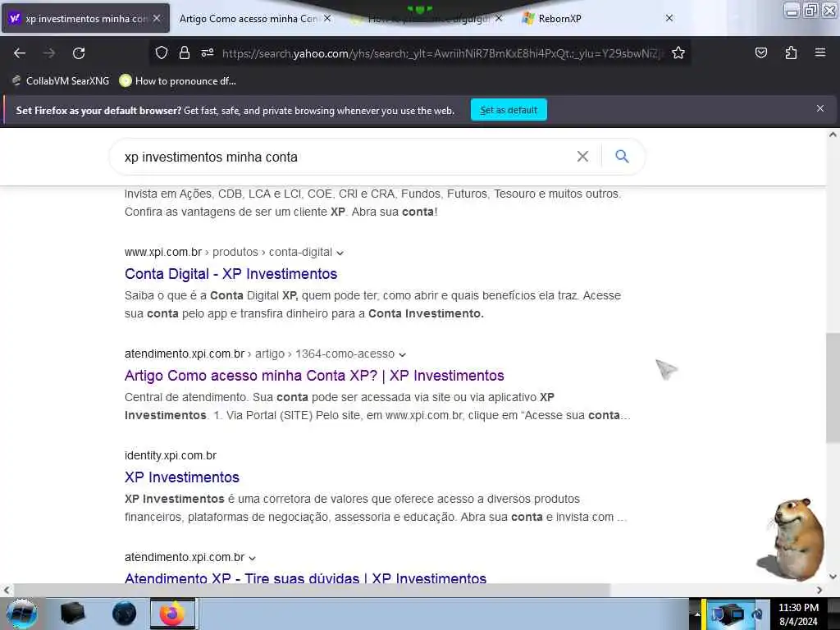Screen dimensions: 840x630
Task: Open the 'How to pronounce df...' bookmark
Action: tap(178, 81)
